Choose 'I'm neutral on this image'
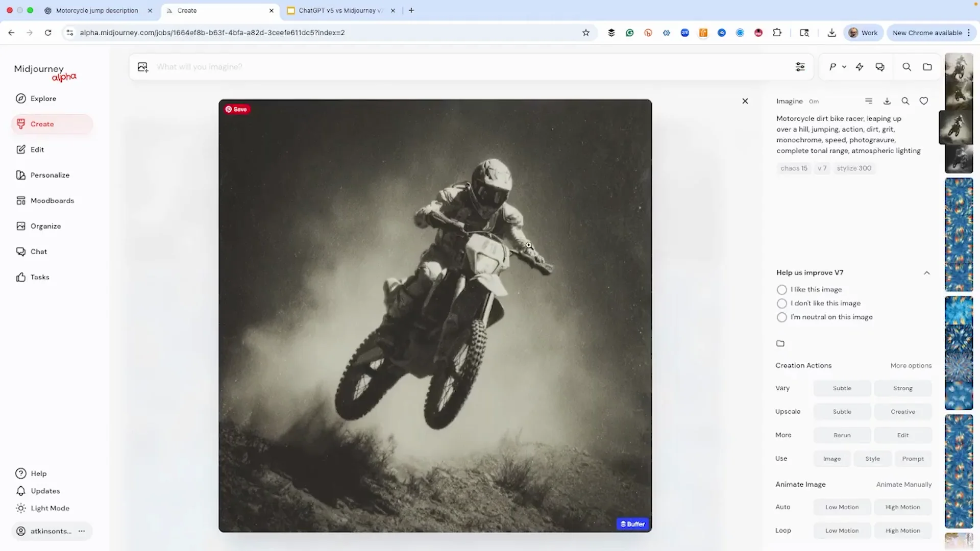Image resolution: width=980 pixels, height=551 pixels. pyautogui.click(x=781, y=317)
